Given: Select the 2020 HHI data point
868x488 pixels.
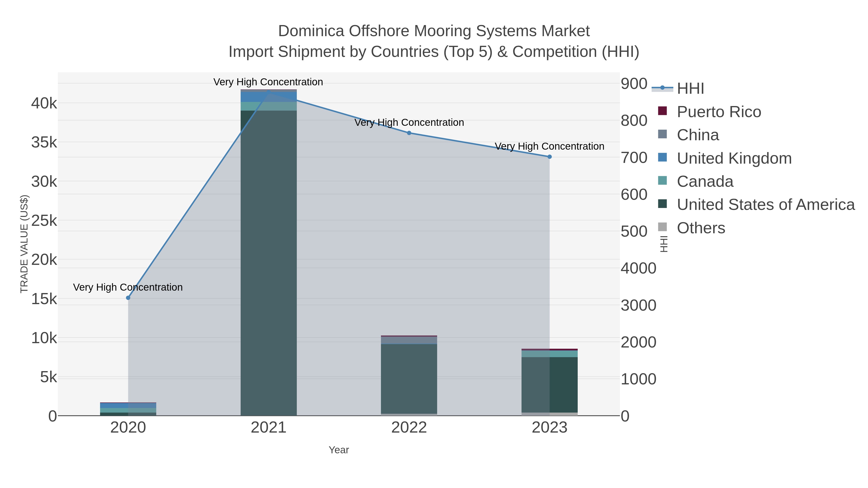Looking at the screenshot, I should pyautogui.click(x=128, y=298).
